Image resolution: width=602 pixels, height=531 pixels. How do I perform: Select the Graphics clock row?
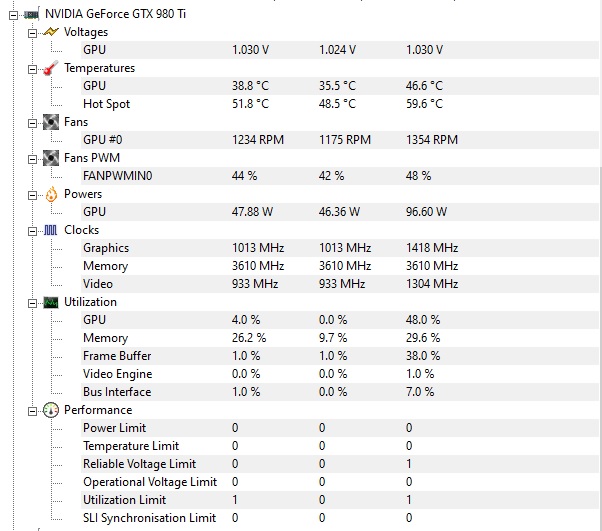point(340,248)
